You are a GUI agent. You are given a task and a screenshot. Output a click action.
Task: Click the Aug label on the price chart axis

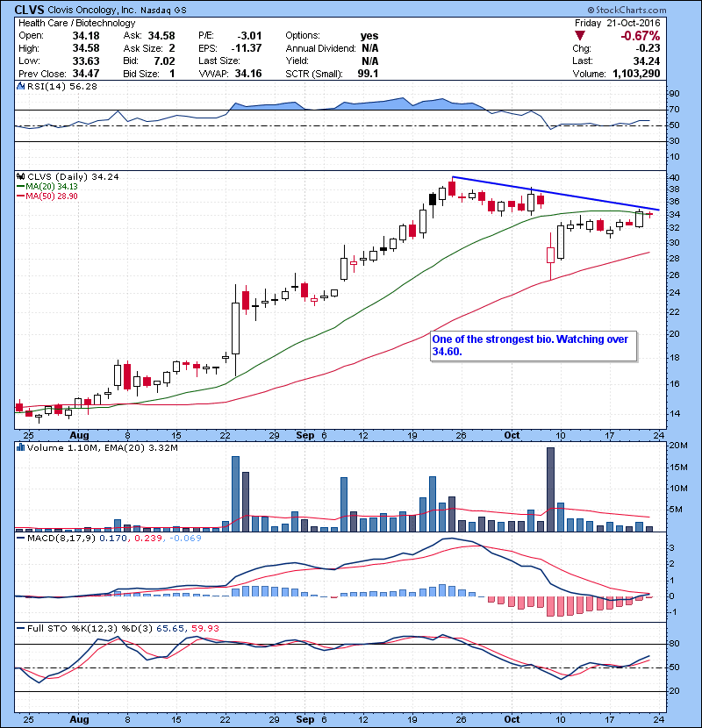tap(79, 436)
